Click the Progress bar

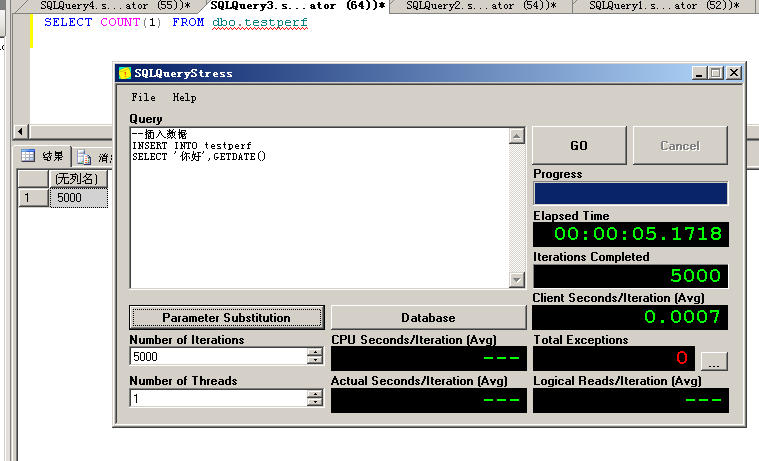pos(631,194)
